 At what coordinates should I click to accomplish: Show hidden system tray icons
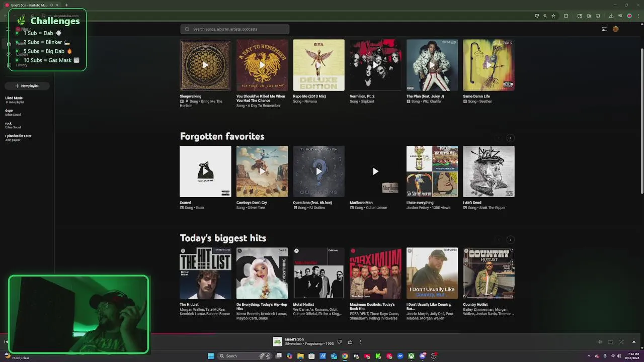589,356
